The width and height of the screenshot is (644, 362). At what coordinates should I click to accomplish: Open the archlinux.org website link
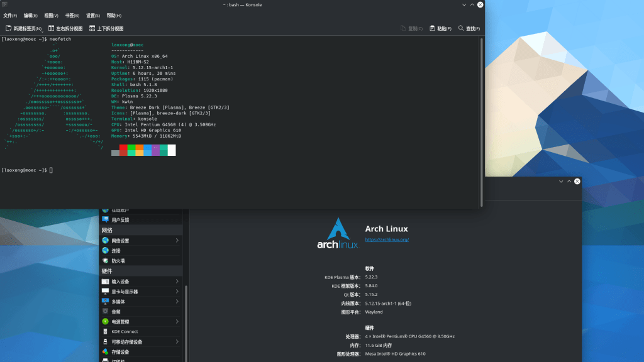coord(387,239)
